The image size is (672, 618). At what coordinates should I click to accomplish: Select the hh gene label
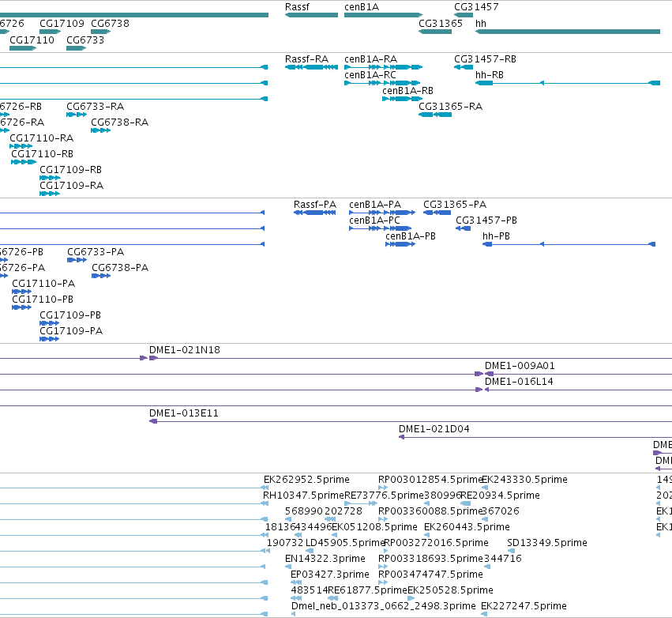point(481,23)
